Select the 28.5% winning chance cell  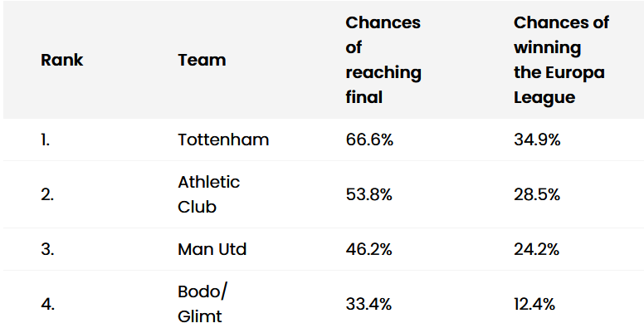(x=536, y=194)
